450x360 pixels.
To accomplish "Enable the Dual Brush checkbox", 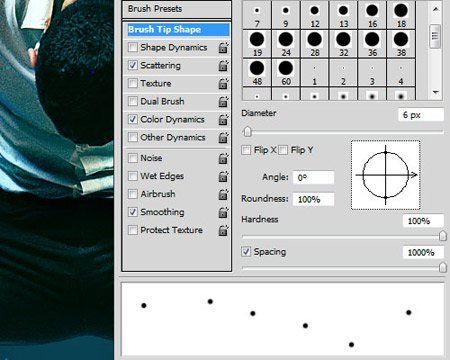I will click(133, 101).
